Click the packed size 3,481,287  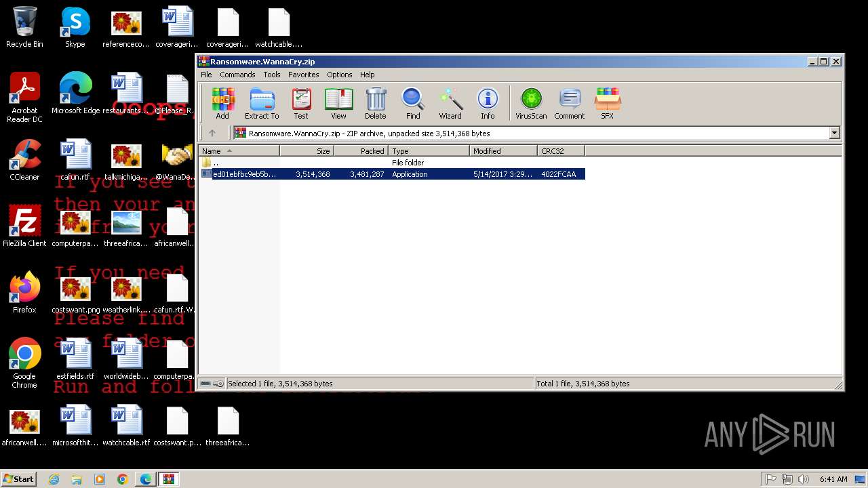[x=367, y=174]
